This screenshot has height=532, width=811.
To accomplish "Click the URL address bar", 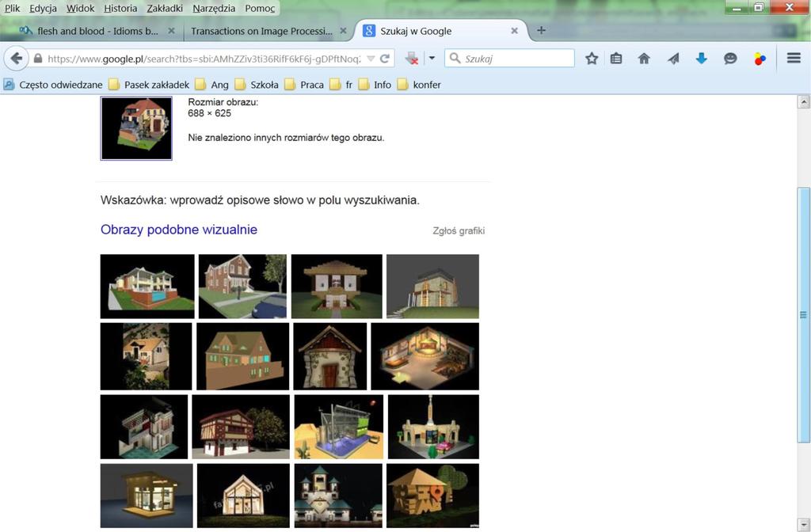I will [204, 59].
